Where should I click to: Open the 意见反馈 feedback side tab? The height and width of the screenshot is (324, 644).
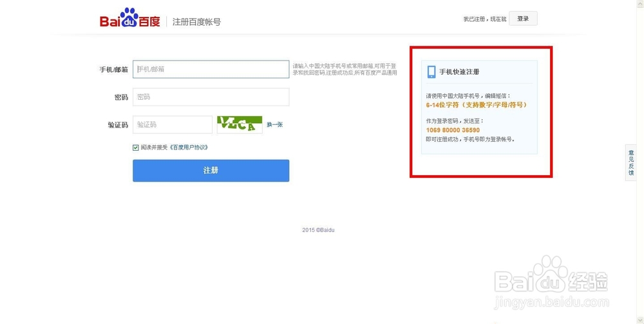click(631, 162)
